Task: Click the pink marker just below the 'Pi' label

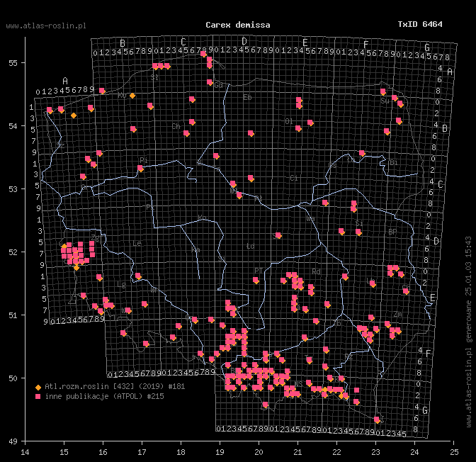Action: [140, 168]
